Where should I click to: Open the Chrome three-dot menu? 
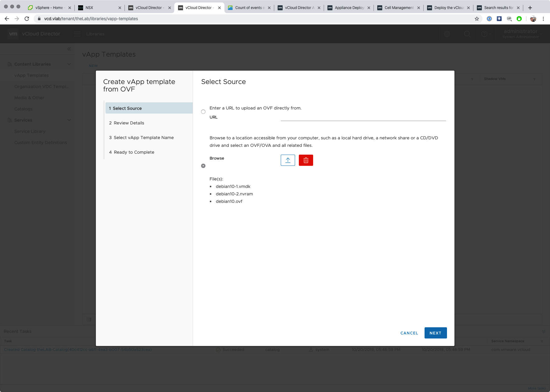click(x=543, y=19)
